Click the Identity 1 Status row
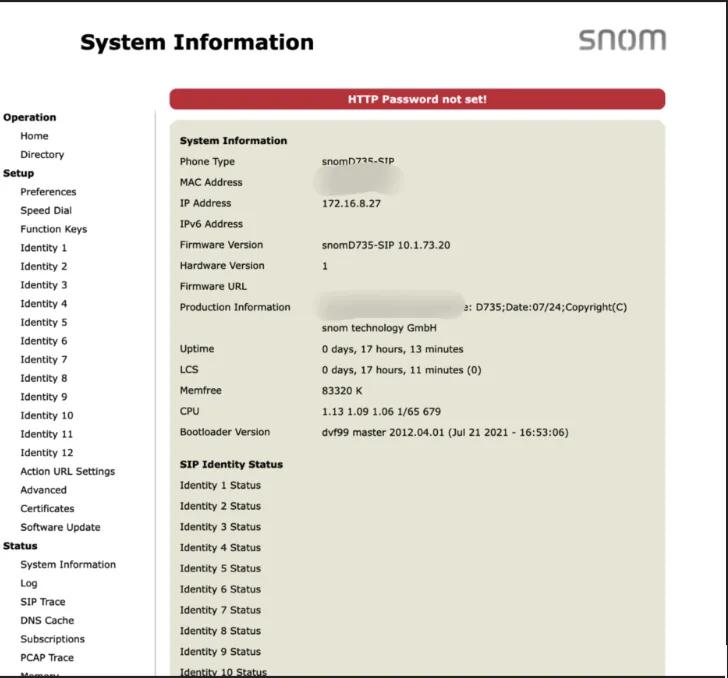728x678 pixels. [221, 485]
